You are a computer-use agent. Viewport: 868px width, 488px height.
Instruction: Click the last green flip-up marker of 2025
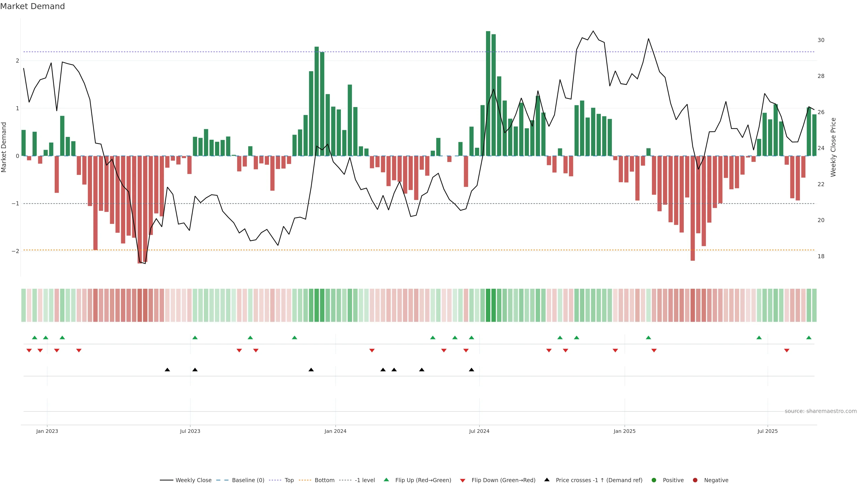809,338
